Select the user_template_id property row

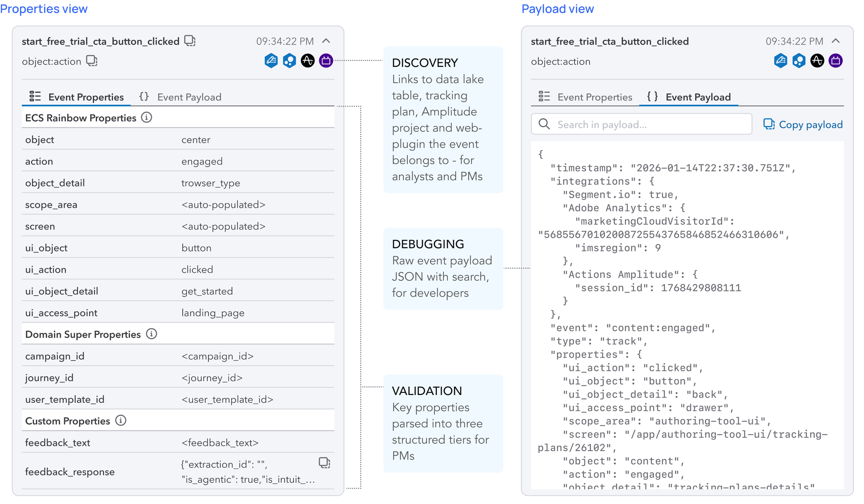[178, 399]
